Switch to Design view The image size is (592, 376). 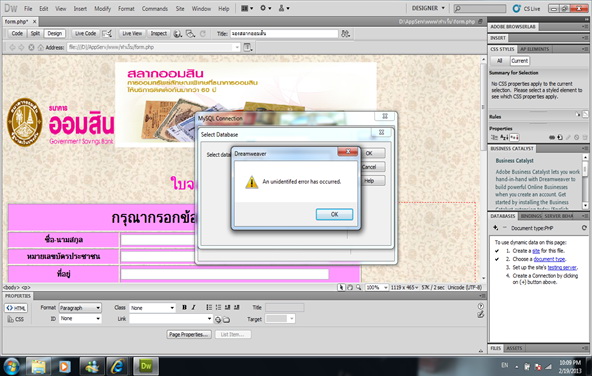pyautogui.click(x=54, y=33)
